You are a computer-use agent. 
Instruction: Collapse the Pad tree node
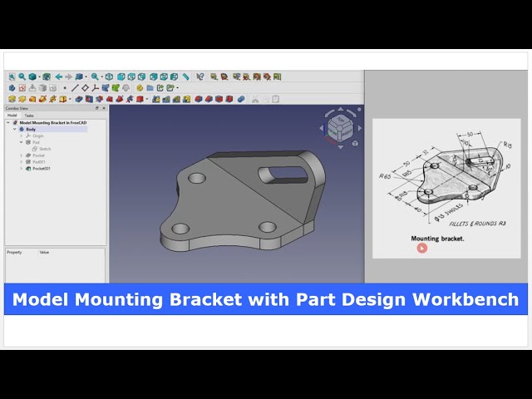[x=22, y=142]
